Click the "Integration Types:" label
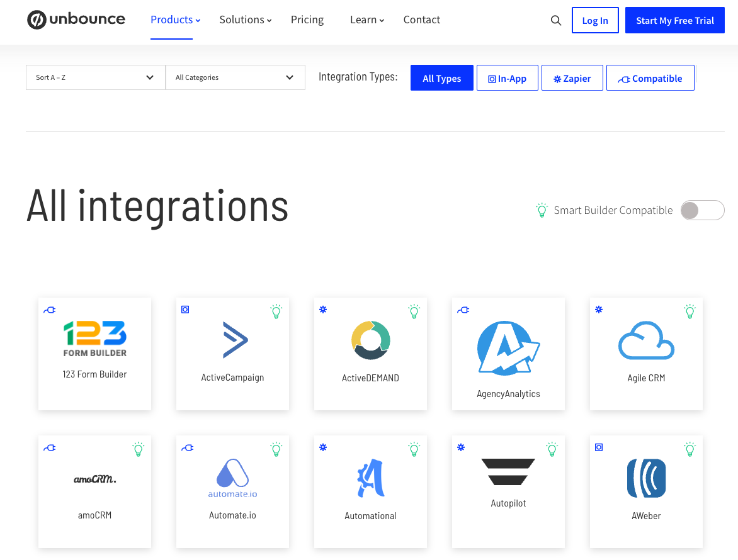 coord(358,77)
